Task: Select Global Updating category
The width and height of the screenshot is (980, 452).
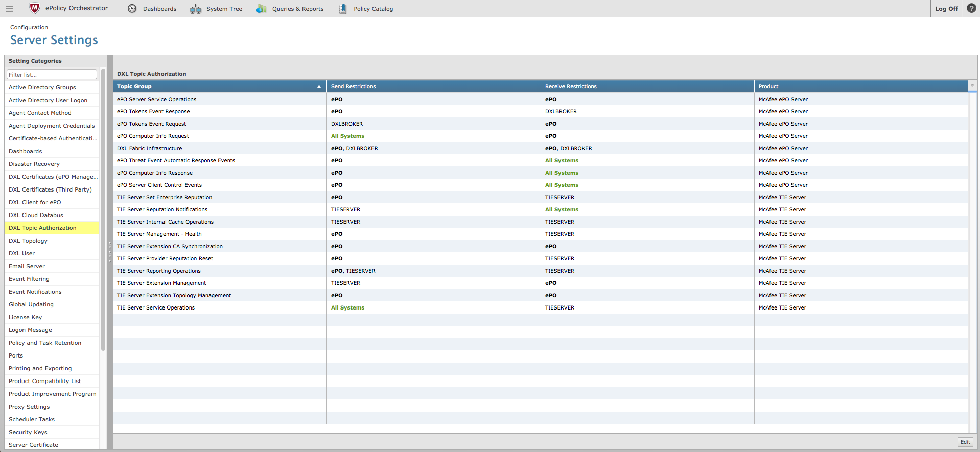Action: (x=52, y=304)
